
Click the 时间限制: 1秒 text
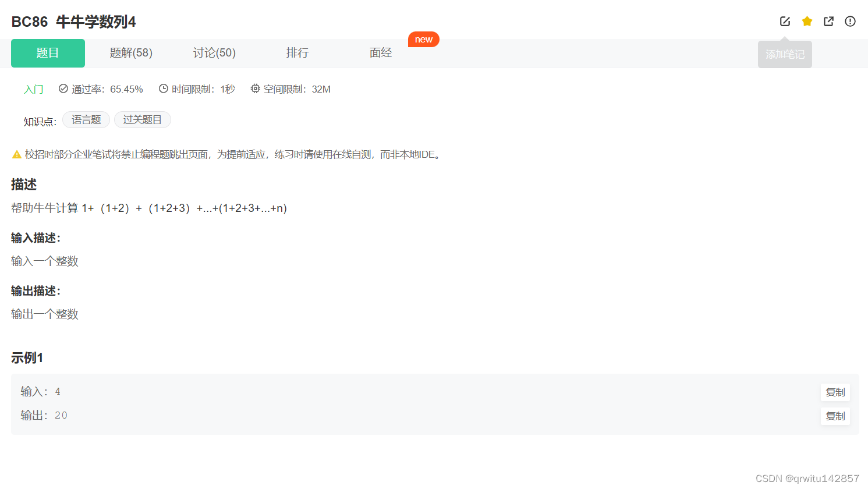203,89
